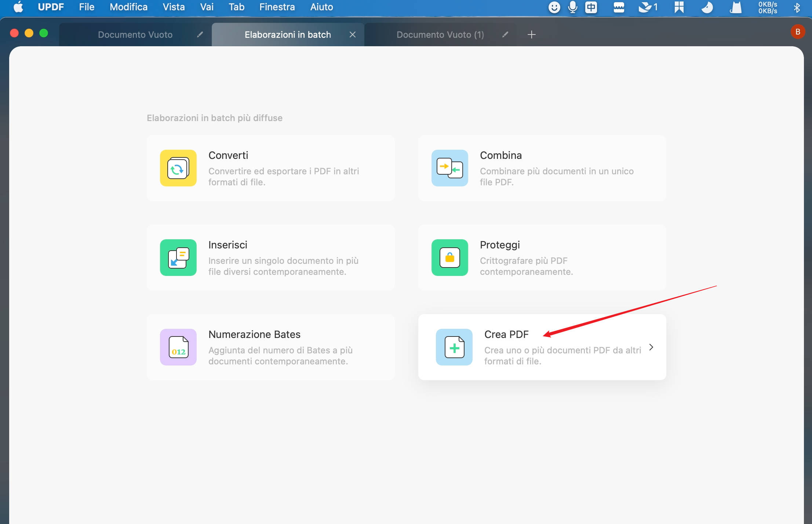The image size is (812, 524).
Task: Click the menu bar icon left of the bird
Action: [619, 7]
